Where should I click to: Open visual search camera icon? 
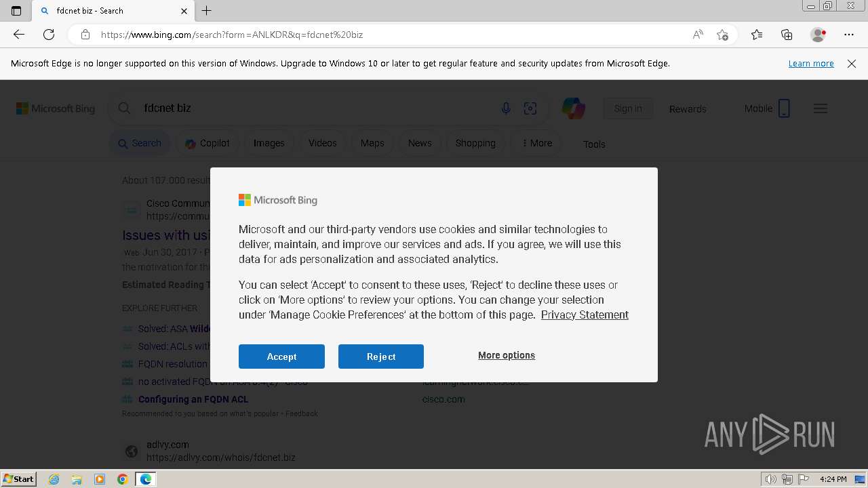click(530, 108)
